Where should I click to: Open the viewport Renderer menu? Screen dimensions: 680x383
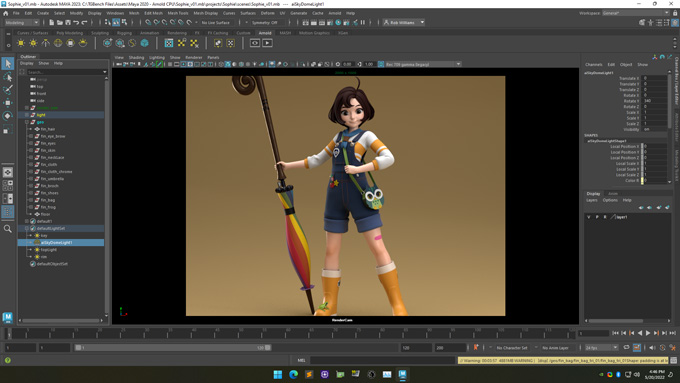[x=193, y=57]
